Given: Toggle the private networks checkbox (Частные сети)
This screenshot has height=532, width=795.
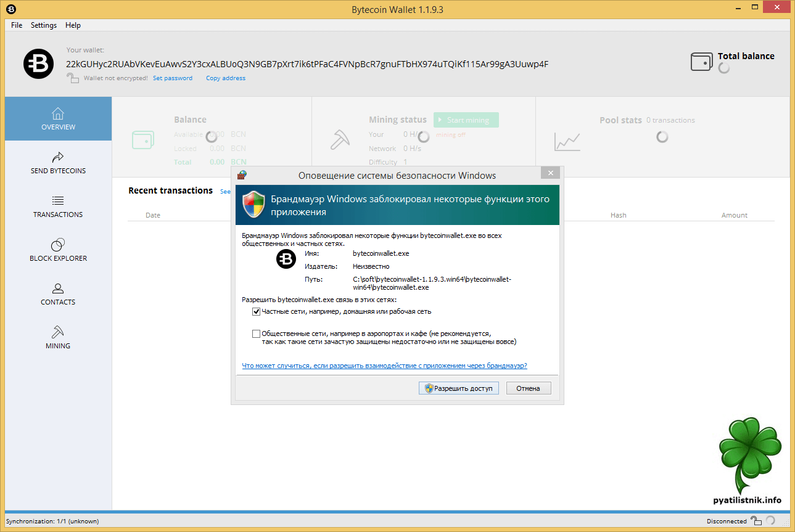Looking at the screenshot, I should (257, 312).
